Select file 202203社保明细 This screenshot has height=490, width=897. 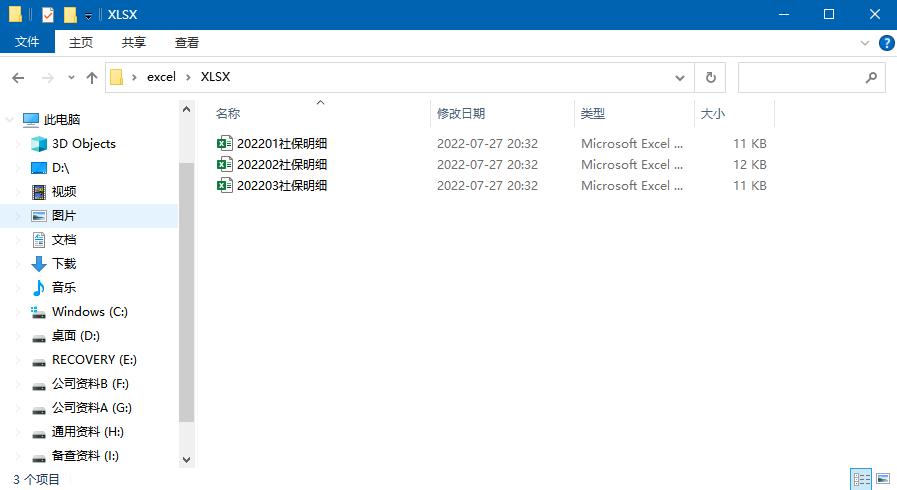[x=282, y=185]
